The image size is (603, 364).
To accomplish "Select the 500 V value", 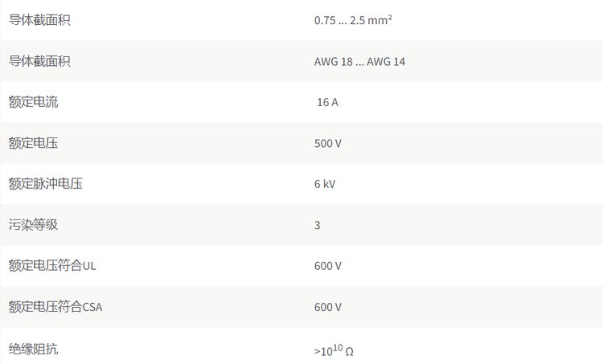I will click(328, 144).
